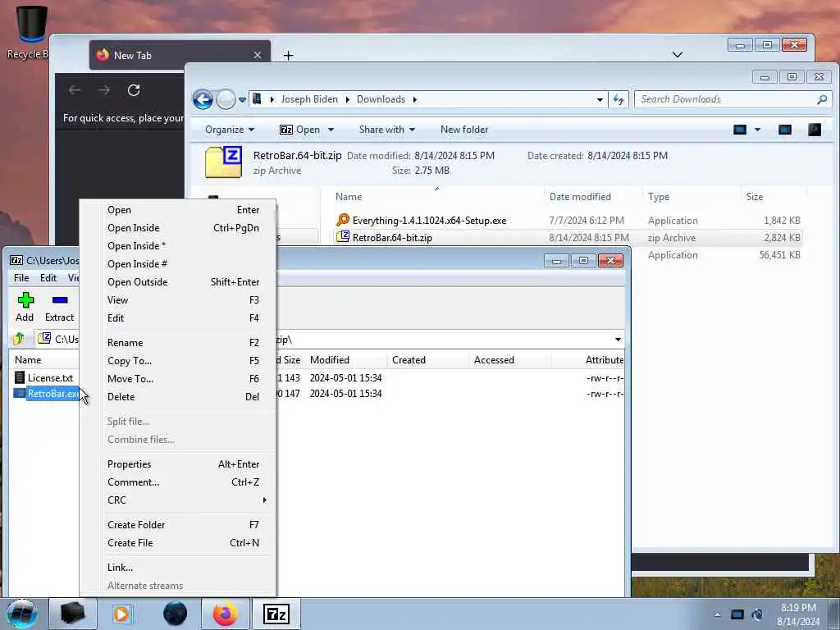840x630 pixels.
Task: Sort Explorer list by Type column
Action: coord(659,197)
